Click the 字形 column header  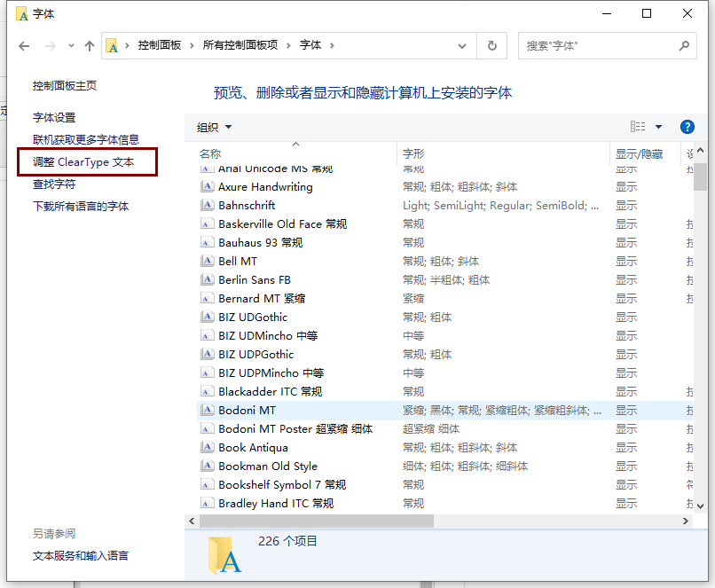[413, 153]
